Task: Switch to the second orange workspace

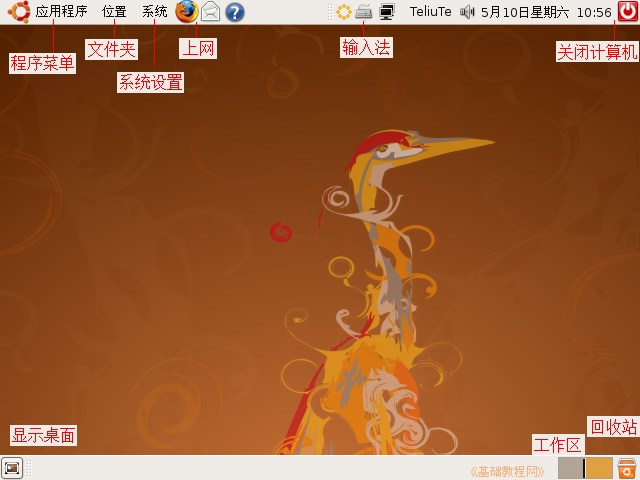Action: click(599, 468)
